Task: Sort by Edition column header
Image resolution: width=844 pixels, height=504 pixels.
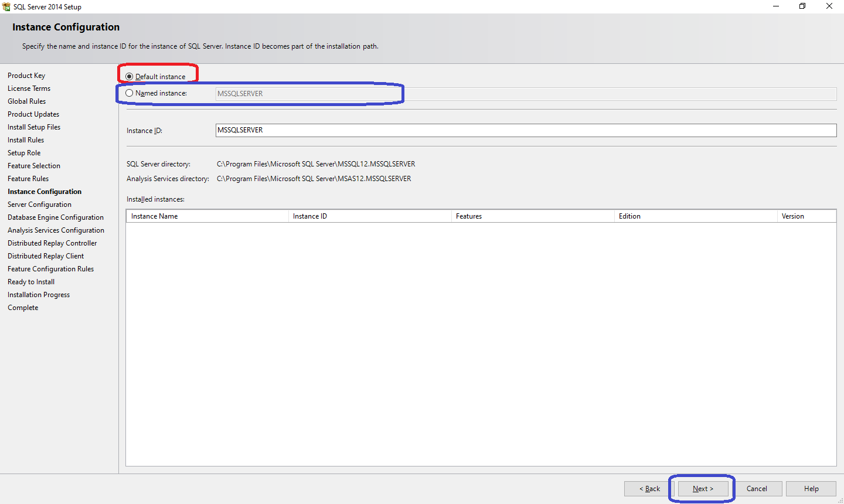Action: pyautogui.click(x=696, y=216)
